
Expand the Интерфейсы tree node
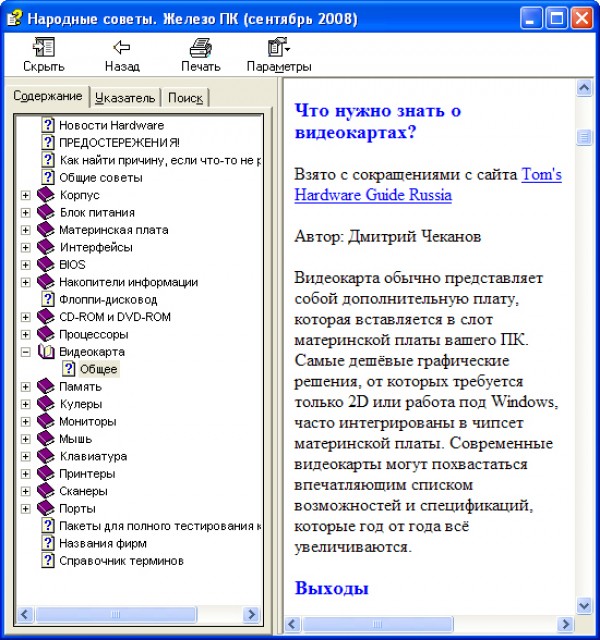[25, 247]
